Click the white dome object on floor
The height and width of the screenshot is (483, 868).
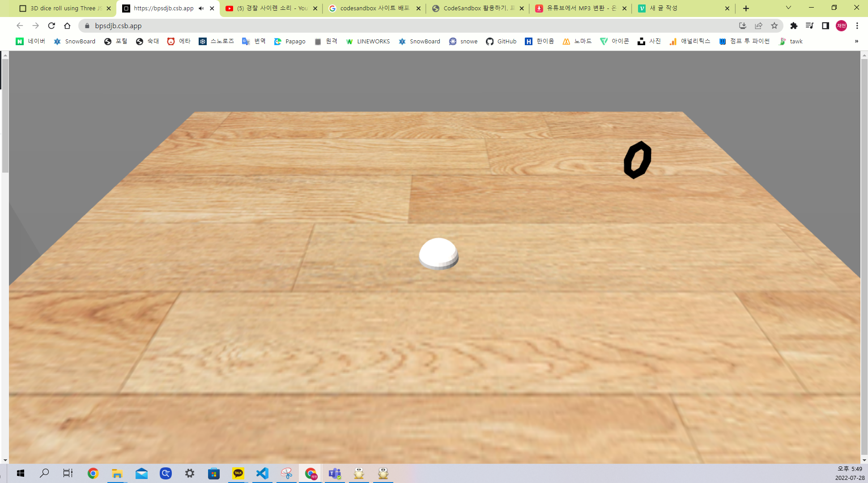438,253
